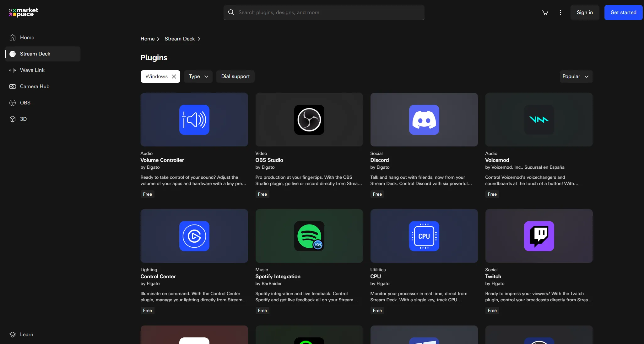Expand the Type filter dropdown
Viewport: 644px width, 344px height.
tap(198, 77)
